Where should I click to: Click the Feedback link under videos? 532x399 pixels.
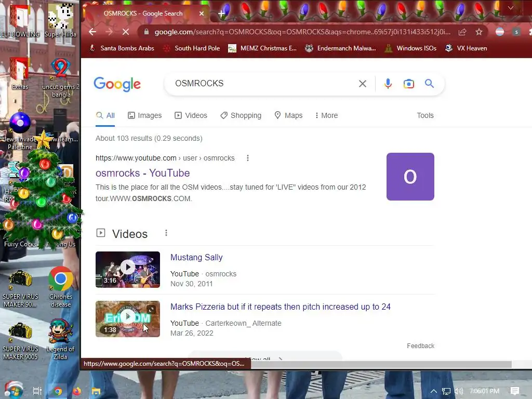tap(420, 345)
